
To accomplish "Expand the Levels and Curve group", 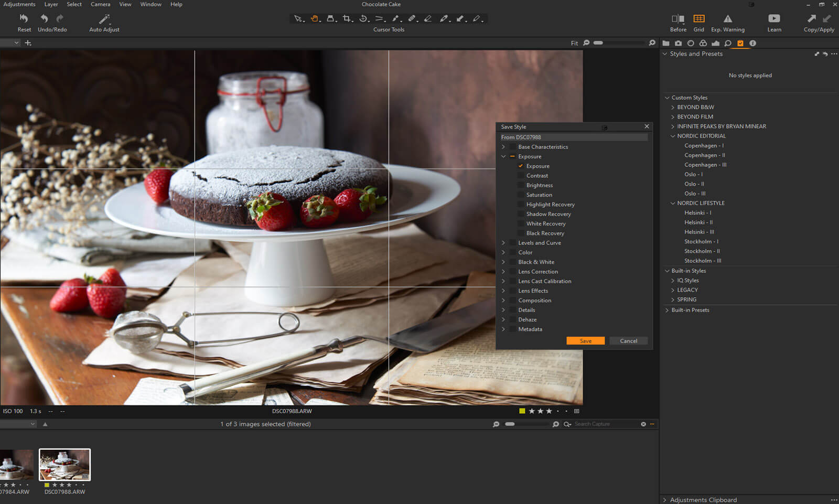I will click(503, 243).
